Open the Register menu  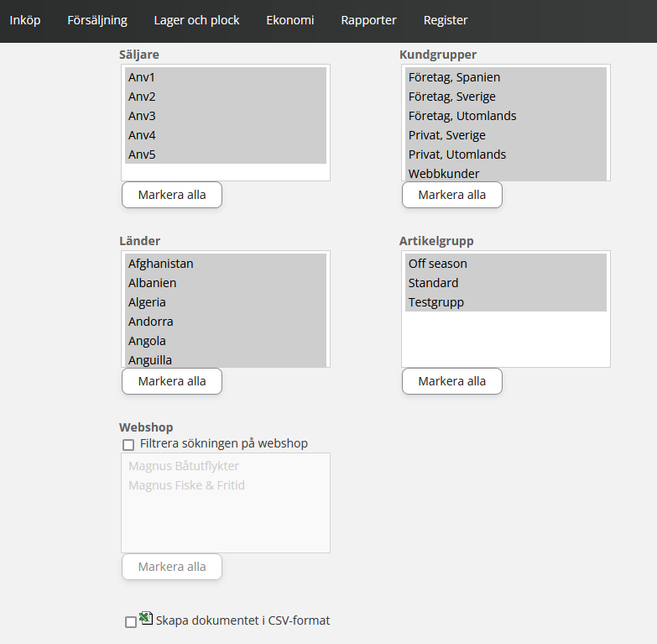[x=446, y=20]
